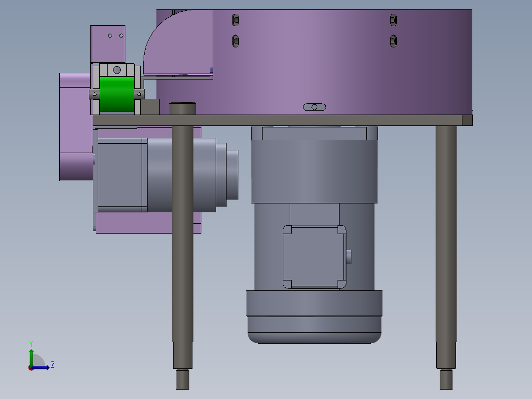Pick the small purple bracket with two holes
This screenshot has height=399, width=532.
click(x=108, y=44)
